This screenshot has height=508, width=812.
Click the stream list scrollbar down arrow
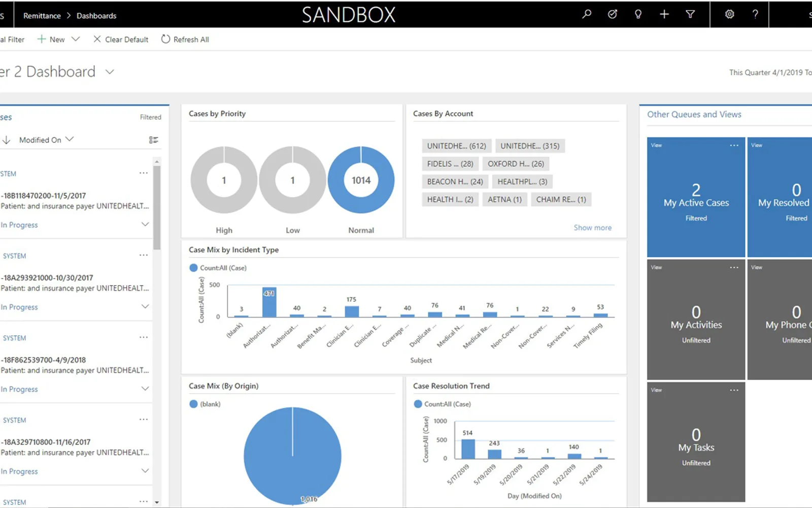pyautogui.click(x=157, y=502)
